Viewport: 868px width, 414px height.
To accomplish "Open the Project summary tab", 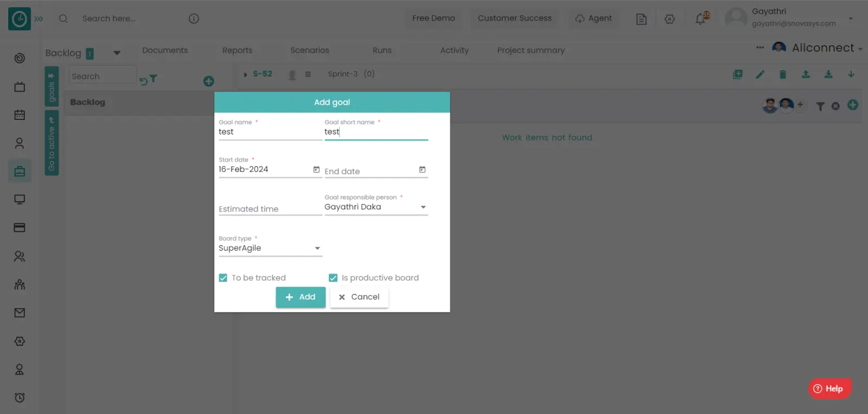I will [x=531, y=50].
